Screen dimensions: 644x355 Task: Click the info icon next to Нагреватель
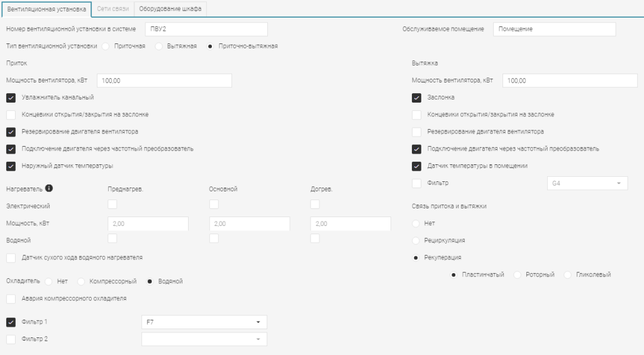click(x=49, y=188)
